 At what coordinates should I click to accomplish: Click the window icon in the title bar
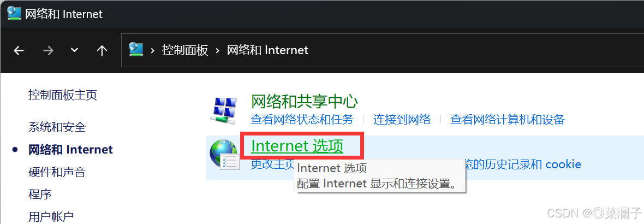[14, 14]
